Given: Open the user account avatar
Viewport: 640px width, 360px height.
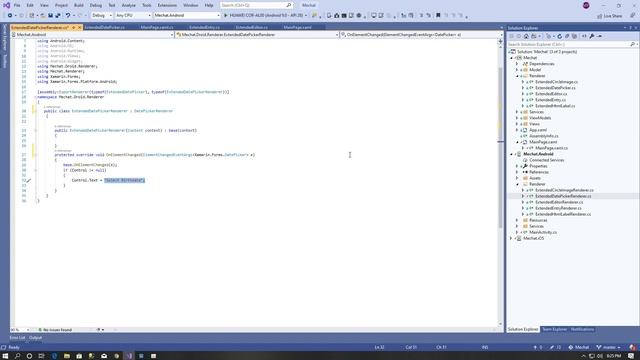Looking at the screenshot, I should (586, 5).
